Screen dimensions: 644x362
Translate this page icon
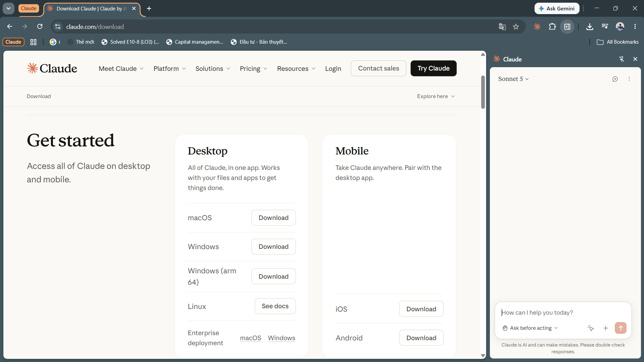click(x=502, y=27)
